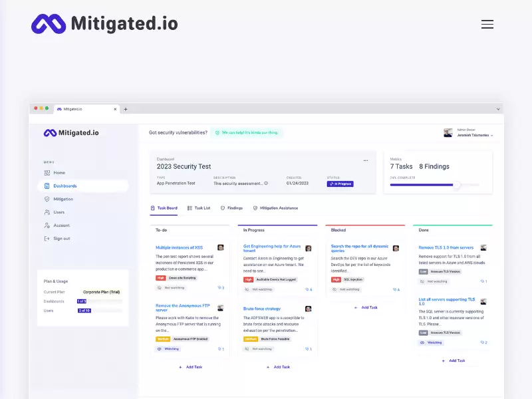Add Task in the In Progress column
The width and height of the screenshot is (532, 399).
[x=278, y=367]
